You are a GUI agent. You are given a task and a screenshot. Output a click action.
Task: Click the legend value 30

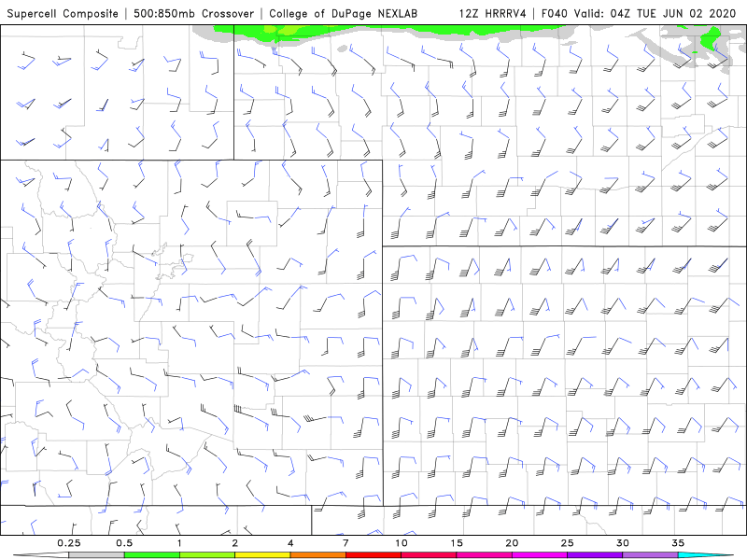623,543
